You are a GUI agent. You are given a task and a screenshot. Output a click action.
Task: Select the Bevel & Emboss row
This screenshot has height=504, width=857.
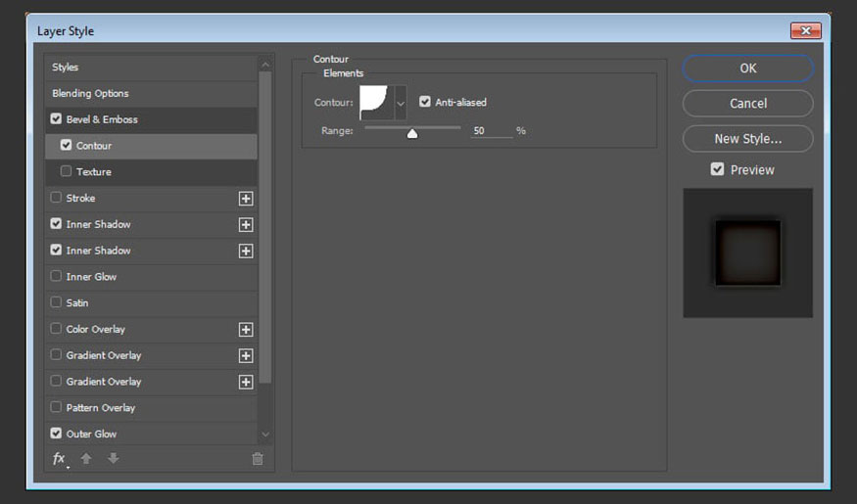[151, 119]
